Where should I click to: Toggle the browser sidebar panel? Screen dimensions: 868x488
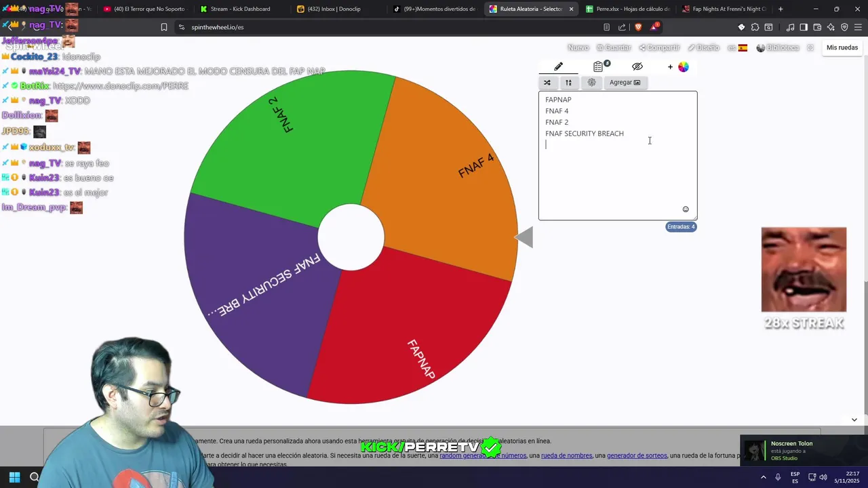(x=804, y=27)
